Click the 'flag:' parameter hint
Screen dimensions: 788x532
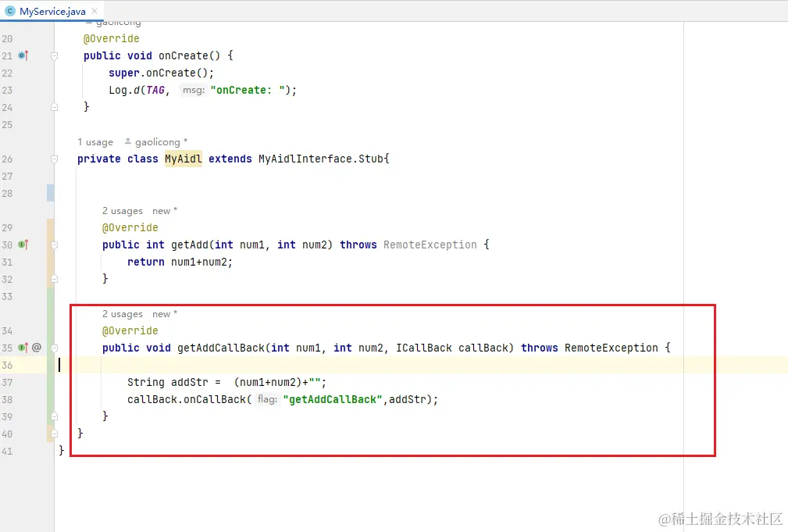267,399
